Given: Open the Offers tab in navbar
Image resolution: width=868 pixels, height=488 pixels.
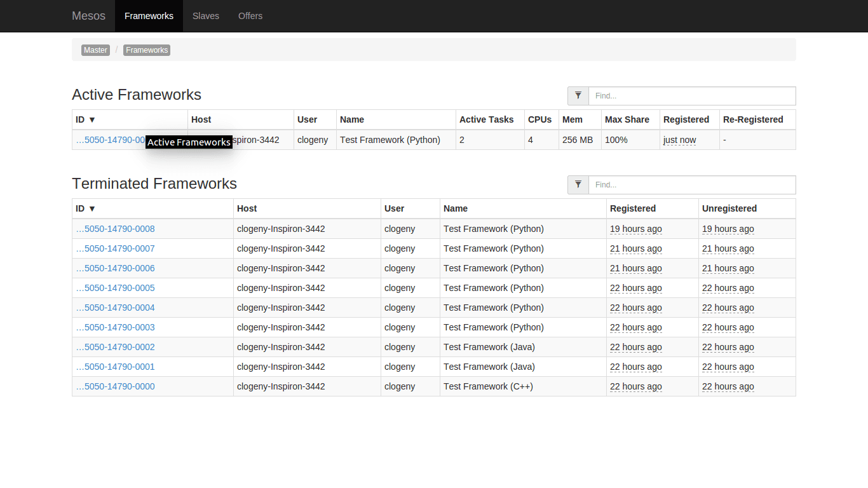Looking at the screenshot, I should point(250,16).
